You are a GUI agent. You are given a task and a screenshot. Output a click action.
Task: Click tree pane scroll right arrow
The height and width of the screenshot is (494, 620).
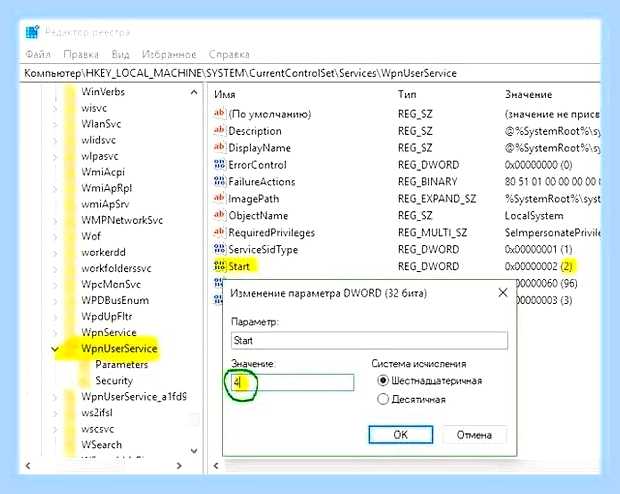[179, 466]
